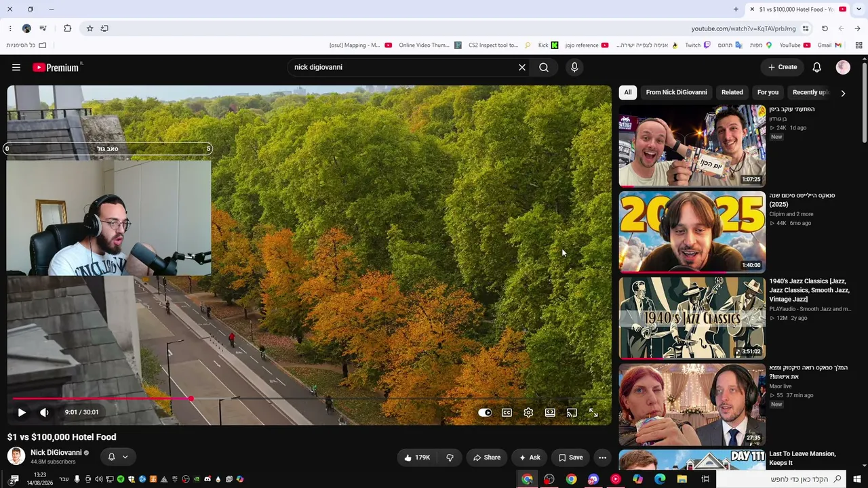
Task: Share the video
Action: pos(486,457)
